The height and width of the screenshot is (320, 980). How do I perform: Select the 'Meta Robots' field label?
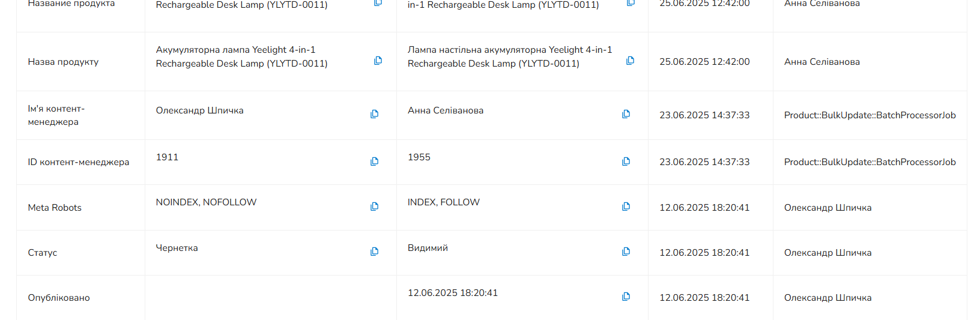pos(55,208)
